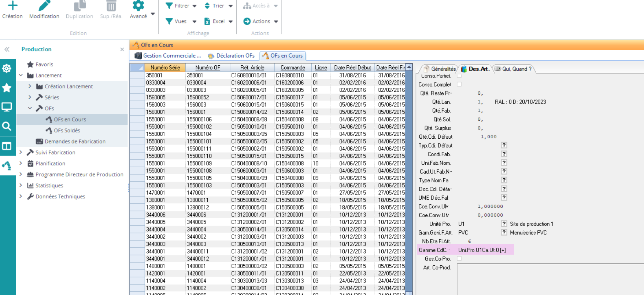This screenshot has height=295, width=644.
Task: Click the Création plus icon
Action: [12, 6]
